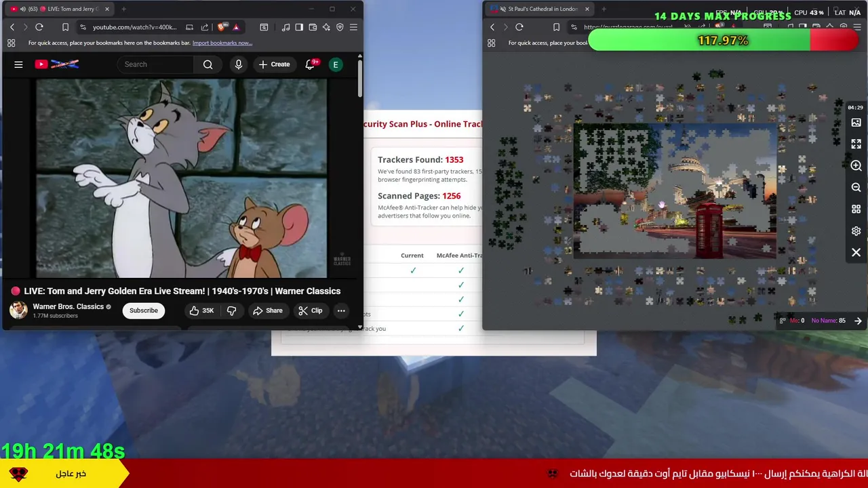The height and width of the screenshot is (488, 868).
Task: Zoom in on the puzzle
Action: point(856,165)
